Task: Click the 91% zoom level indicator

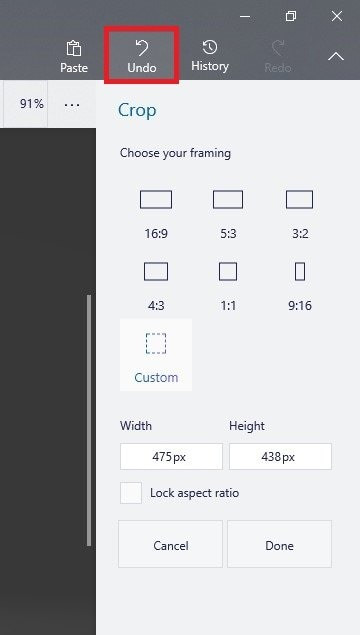Action: pos(32,104)
